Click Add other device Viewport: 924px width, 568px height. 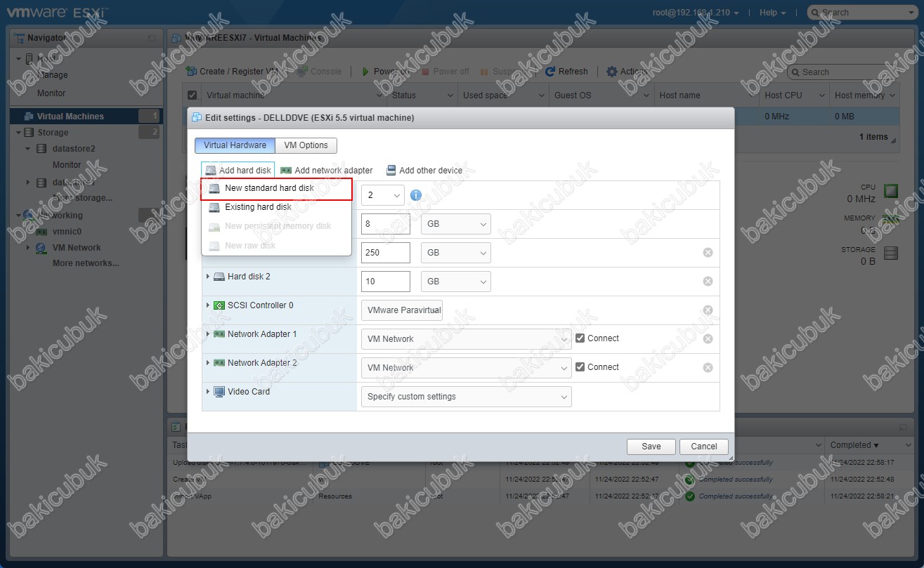(x=424, y=170)
